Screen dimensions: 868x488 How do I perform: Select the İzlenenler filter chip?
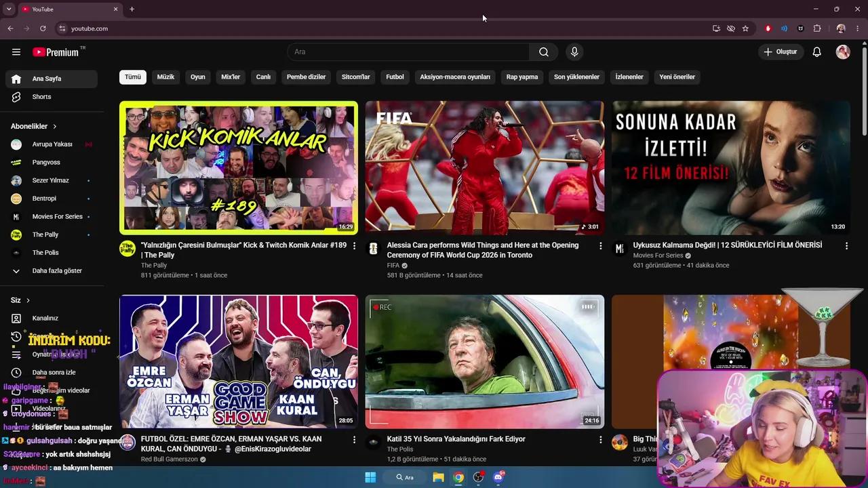(629, 77)
